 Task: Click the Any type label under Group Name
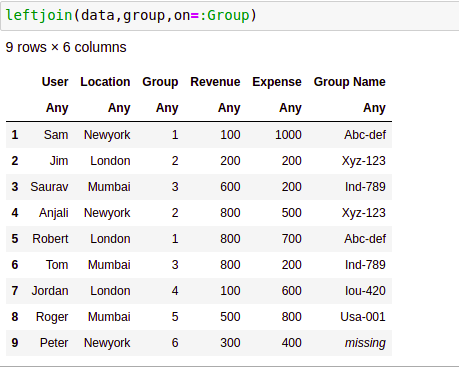(374, 108)
